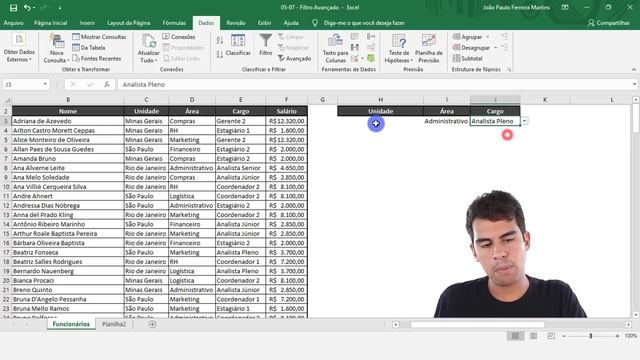Select cell 'Adriana de Azevedo'
Image resolution: width=640 pixels, height=360 pixels.
[x=68, y=121]
